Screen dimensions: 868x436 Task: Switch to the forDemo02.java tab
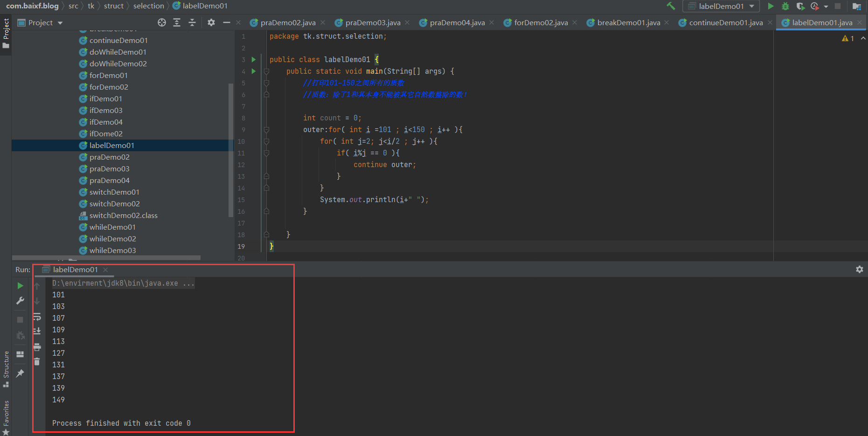click(x=541, y=22)
